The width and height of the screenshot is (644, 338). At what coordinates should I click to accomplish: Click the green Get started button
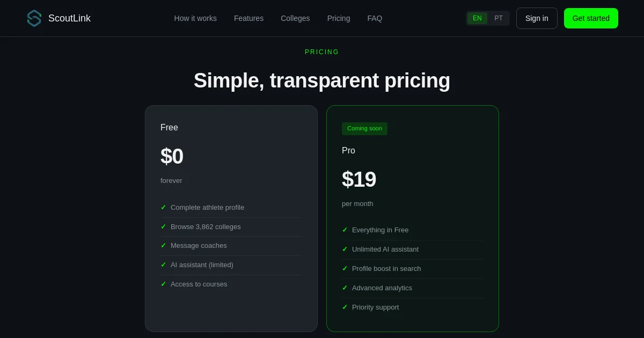591,18
